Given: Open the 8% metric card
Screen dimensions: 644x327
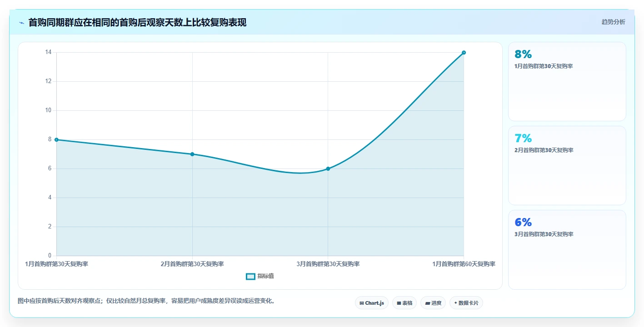Looking at the screenshot, I should tap(567, 81).
